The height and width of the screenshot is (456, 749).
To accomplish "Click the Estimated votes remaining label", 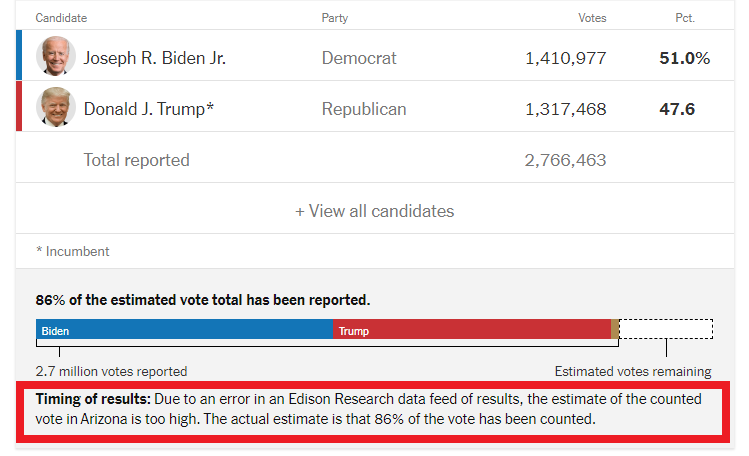I will [633, 371].
